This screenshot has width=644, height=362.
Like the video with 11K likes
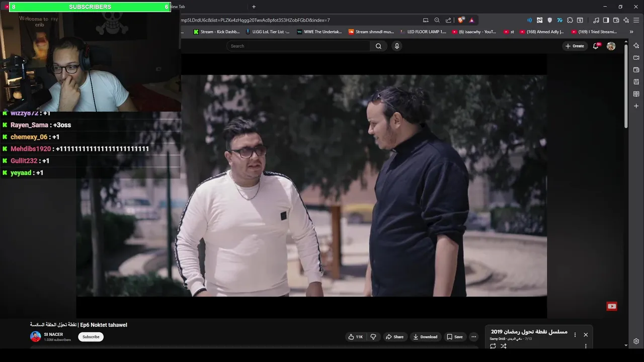click(x=355, y=337)
